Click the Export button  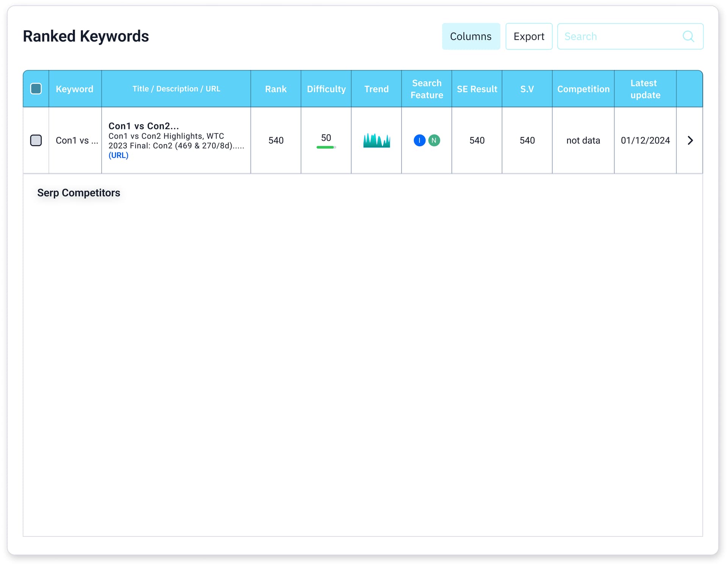coord(529,36)
